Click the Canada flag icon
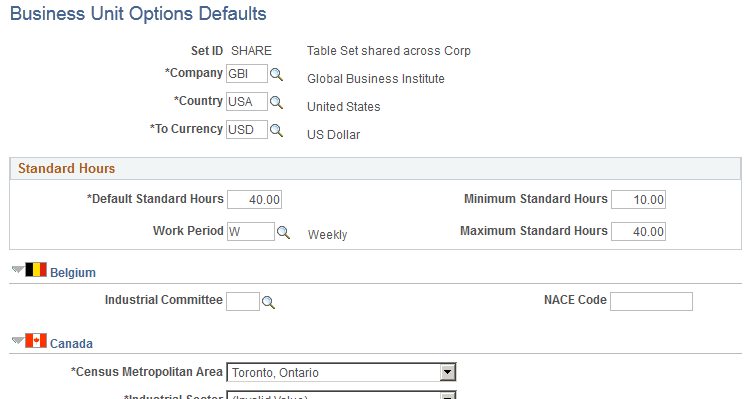 (x=36, y=340)
